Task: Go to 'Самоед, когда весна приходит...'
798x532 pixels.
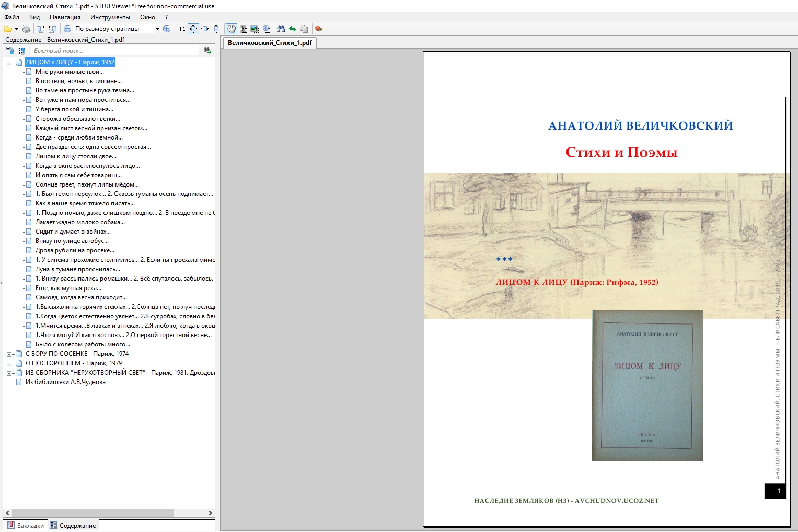Action: pos(81,297)
